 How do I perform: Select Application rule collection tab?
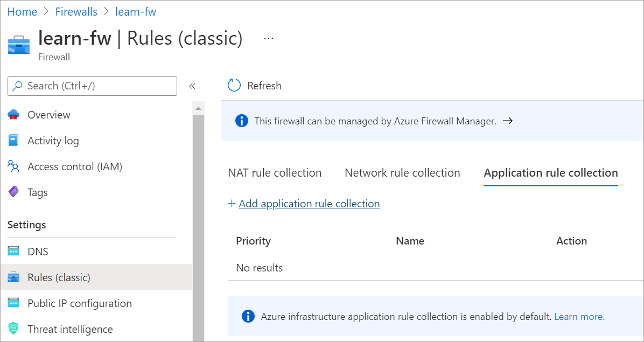551,173
